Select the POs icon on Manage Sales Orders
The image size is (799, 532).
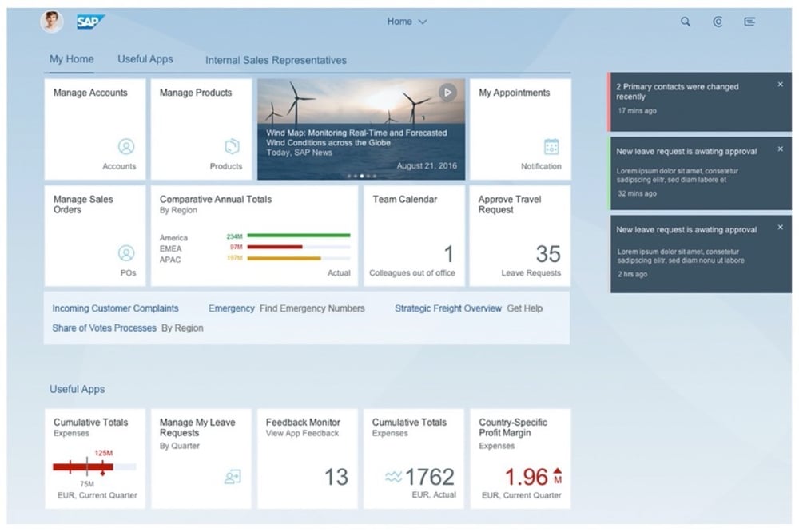pyautogui.click(x=127, y=253)
